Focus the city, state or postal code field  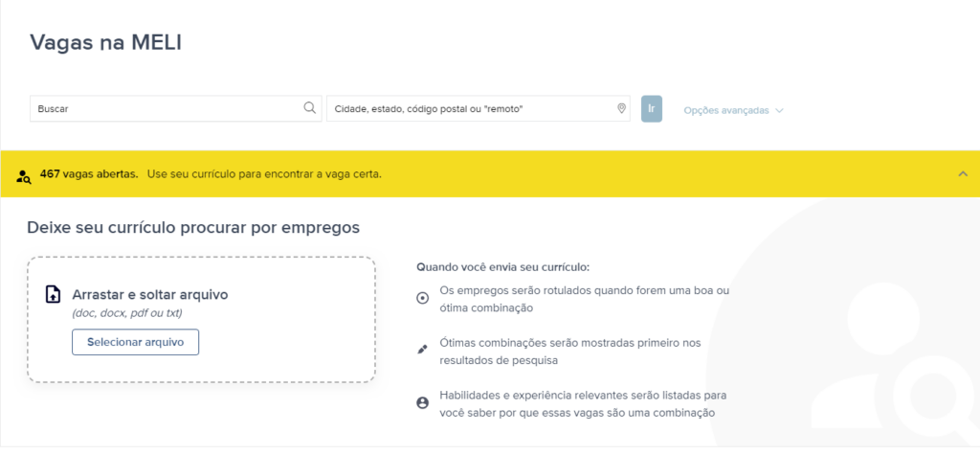[479, 108]
